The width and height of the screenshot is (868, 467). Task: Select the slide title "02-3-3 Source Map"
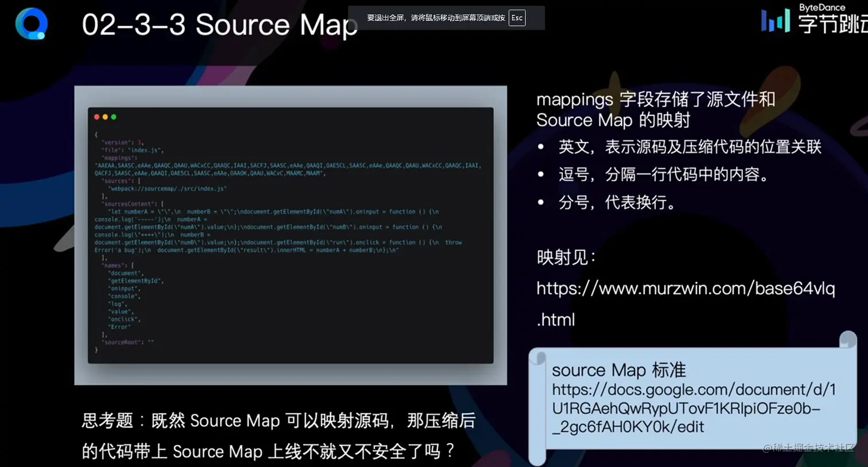(219, 25)
